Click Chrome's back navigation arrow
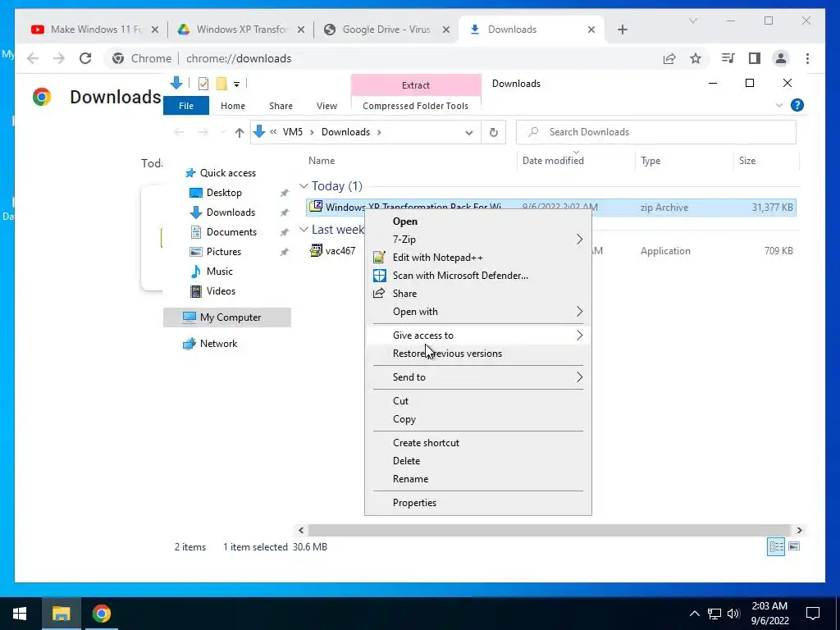The width and height of the screenshot is (840, 630). click(33, 58)
